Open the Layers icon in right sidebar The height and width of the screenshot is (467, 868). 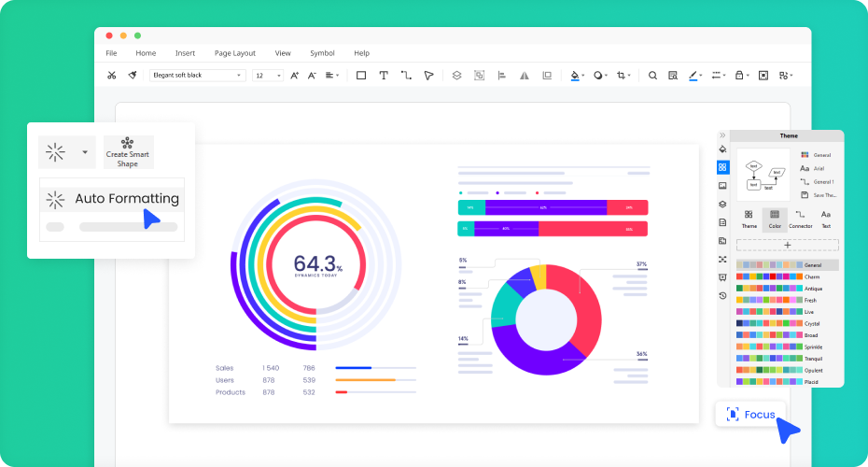pyautogui.click(x=722, y=205)
